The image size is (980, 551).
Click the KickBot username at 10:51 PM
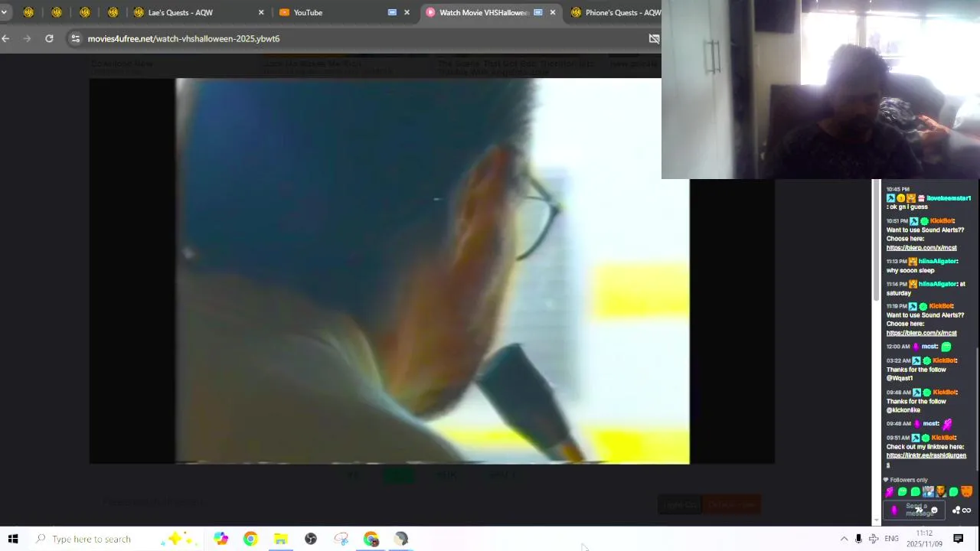point(941,221)
